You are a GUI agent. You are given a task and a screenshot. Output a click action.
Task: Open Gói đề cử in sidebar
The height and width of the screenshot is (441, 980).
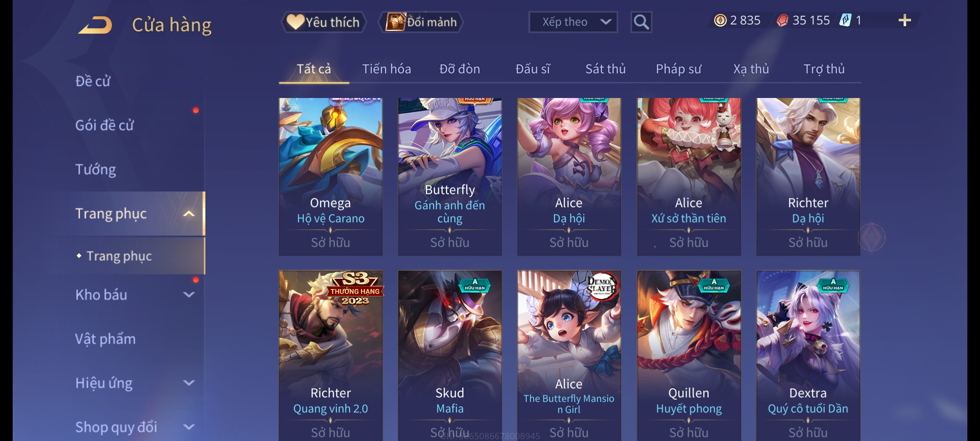pyautogui.click(x=104, y=125)
